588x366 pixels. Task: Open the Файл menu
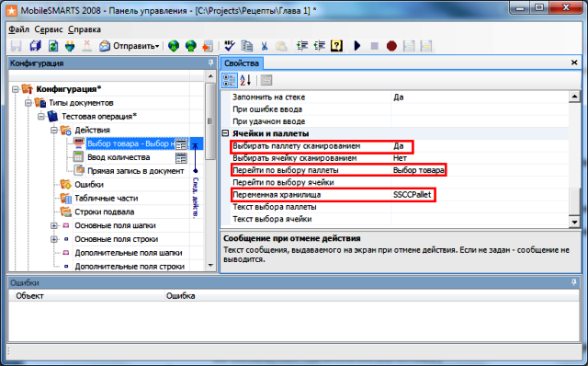tap(18, 29)
